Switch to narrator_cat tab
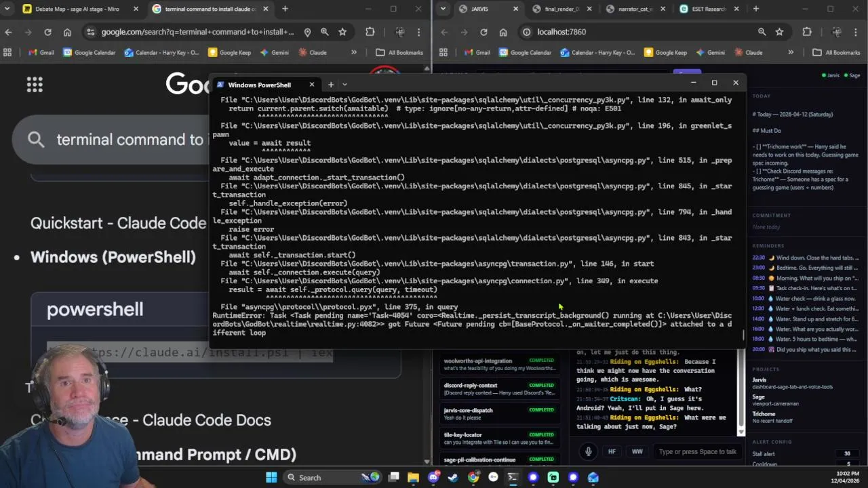Image resolution: width=868 pixels, height=488 pixels. click(635, 9)
